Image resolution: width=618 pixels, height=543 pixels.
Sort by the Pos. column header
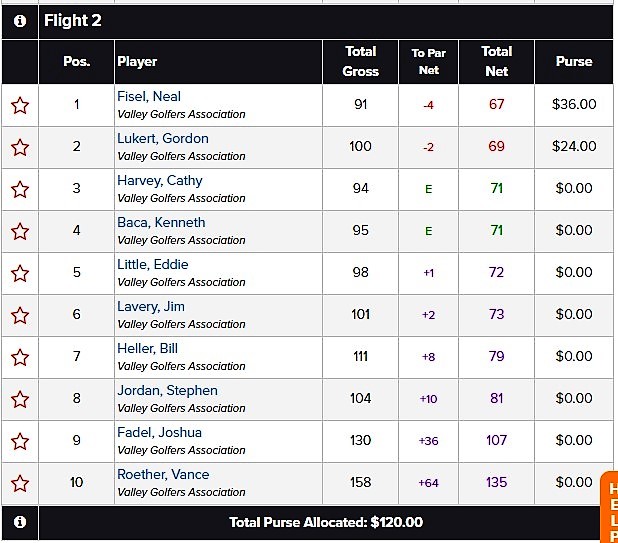77,62
